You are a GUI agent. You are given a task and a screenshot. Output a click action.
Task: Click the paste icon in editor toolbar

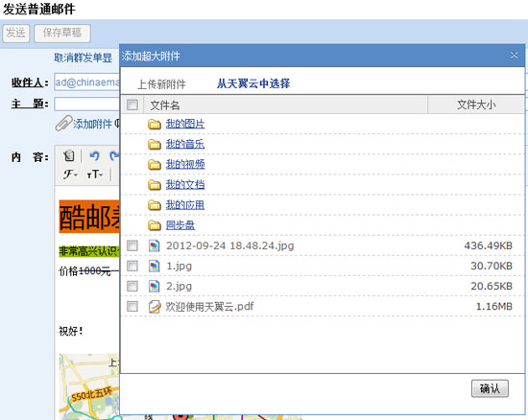(69, 155)
